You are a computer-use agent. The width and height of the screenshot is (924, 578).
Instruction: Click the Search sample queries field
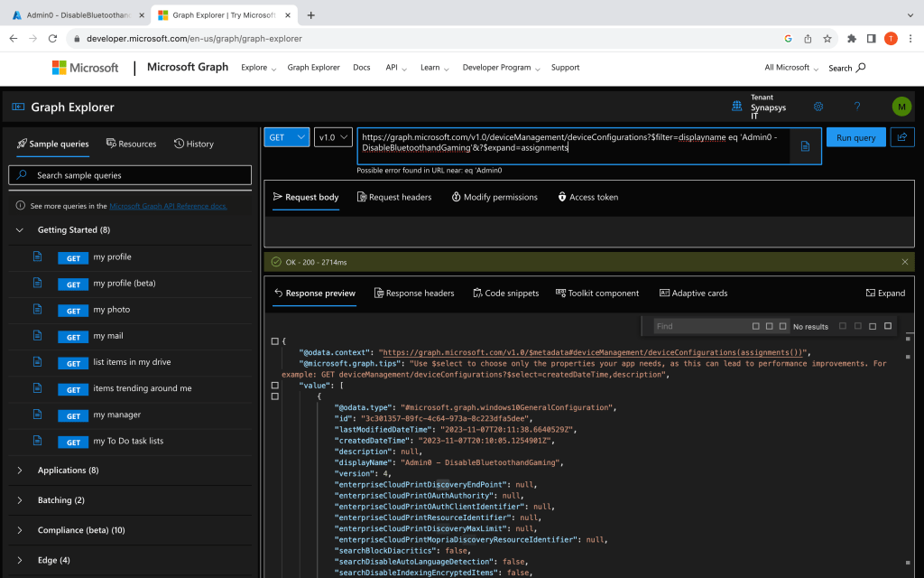pyautogui.click(x=130, y=175)
